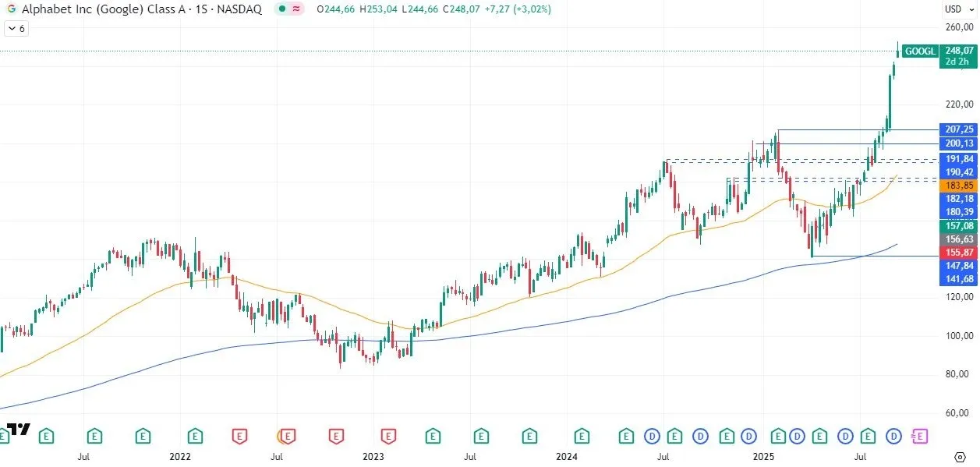Click the 2025 label on the time axis
Viewport: 980px width, 467px height.
(763, 456)
